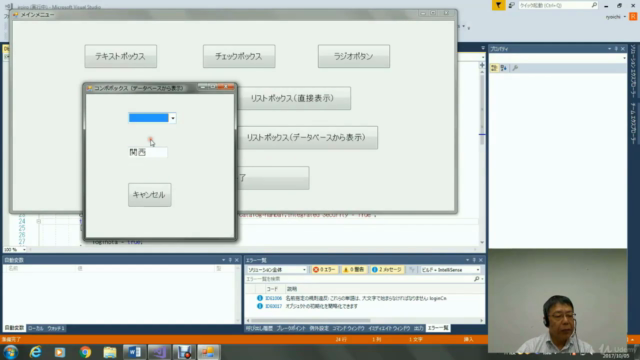Click the キャンセル button in combobox dialog
640x360 pixels.
click(149, 195)
